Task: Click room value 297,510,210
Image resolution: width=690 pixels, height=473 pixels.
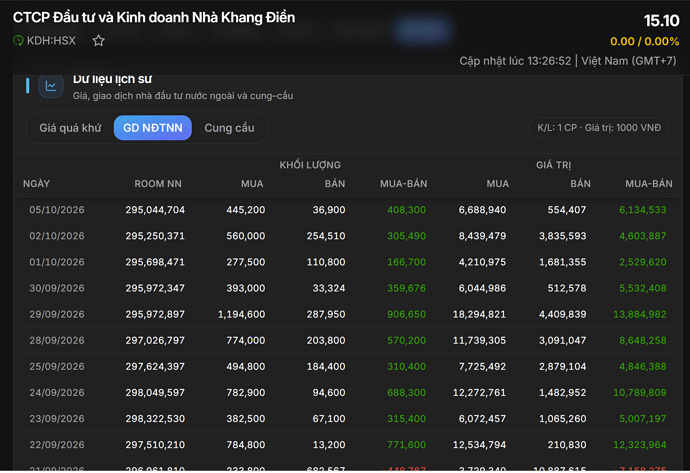Action: (155, 445)
